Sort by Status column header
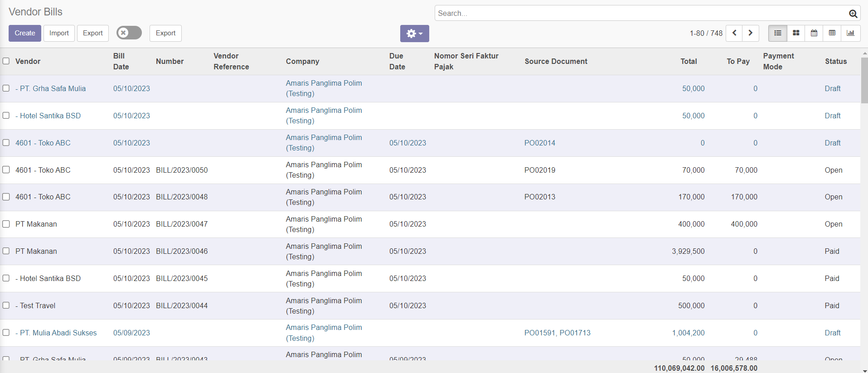The width and height of the screenshot is (868, 373). click(x=836, y=61)
